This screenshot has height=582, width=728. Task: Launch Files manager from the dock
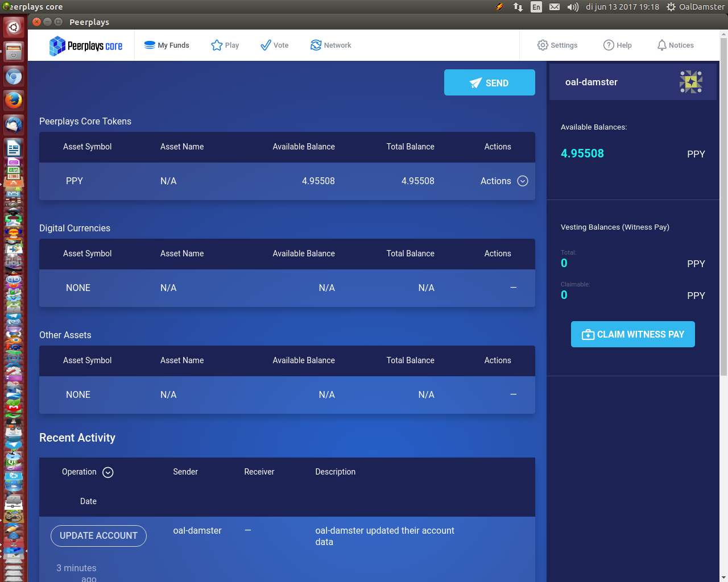14,52
